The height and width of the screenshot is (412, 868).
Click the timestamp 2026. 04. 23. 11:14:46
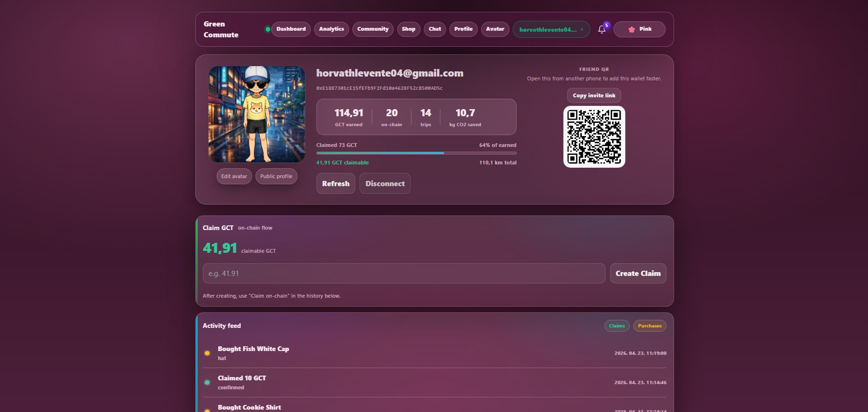click(640, 383)
